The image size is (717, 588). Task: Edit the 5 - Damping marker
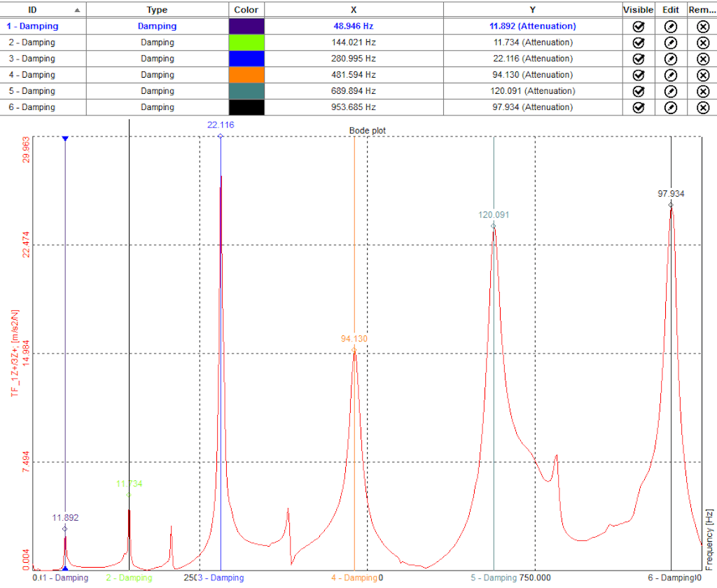click(x=670, y=92)
